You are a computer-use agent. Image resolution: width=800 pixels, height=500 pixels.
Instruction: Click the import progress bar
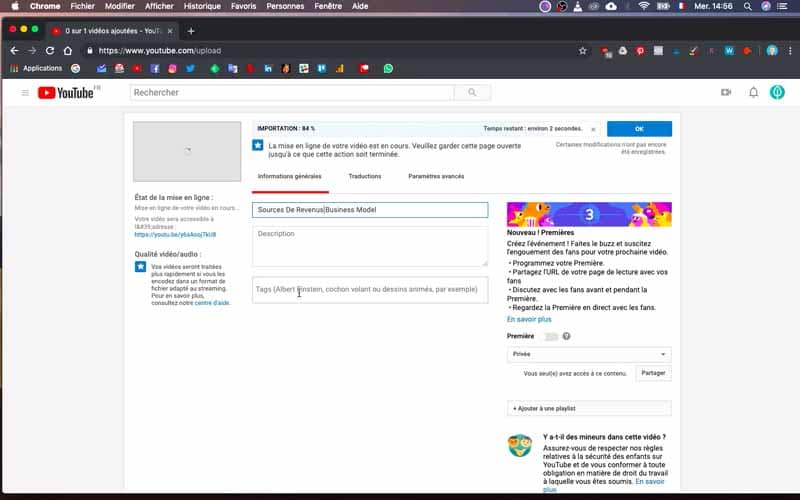(x=426, y=129)
